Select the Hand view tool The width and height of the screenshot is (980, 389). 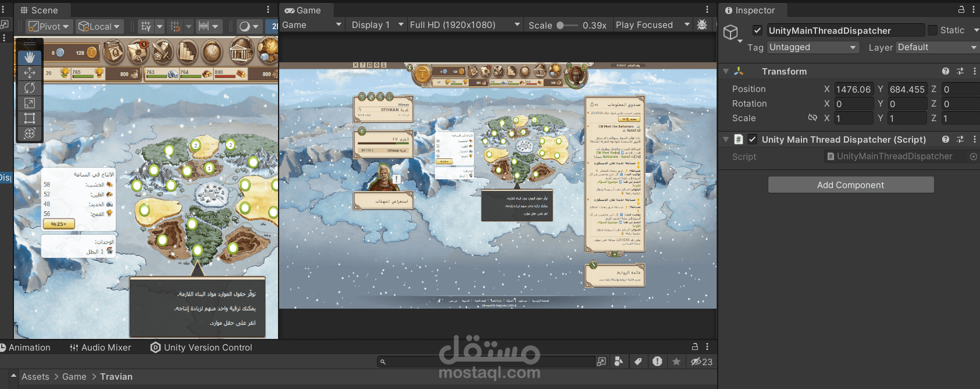[x=30, y=58]
